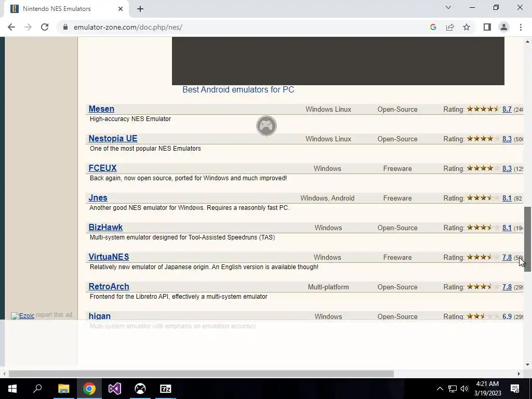The image size is (532, 399).
Task: Show hidden system tray icons
Action: (x=440, y=389)
